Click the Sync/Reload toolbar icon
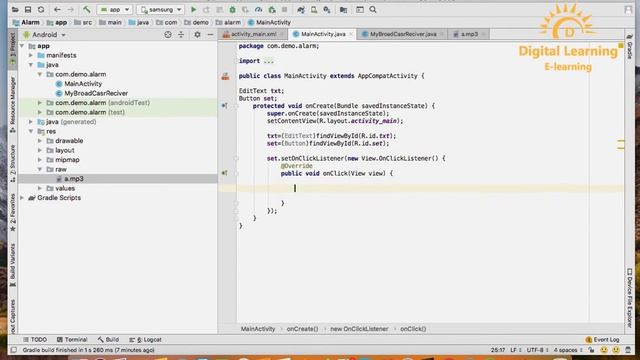The width and height of the screenshot is (640, 360). click(41, 9)
